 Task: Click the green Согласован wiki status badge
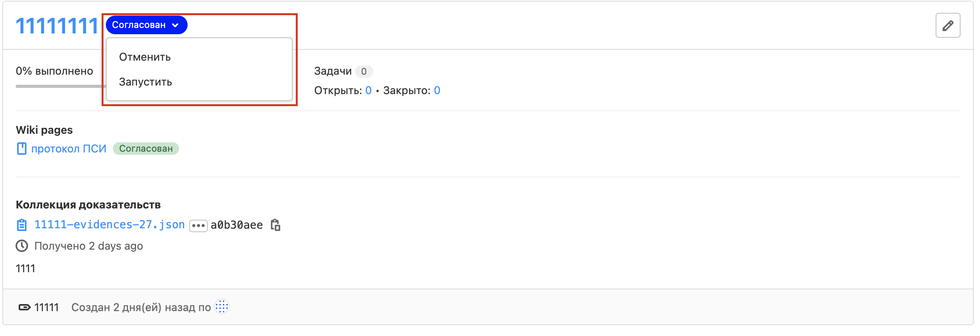[146, 149]
